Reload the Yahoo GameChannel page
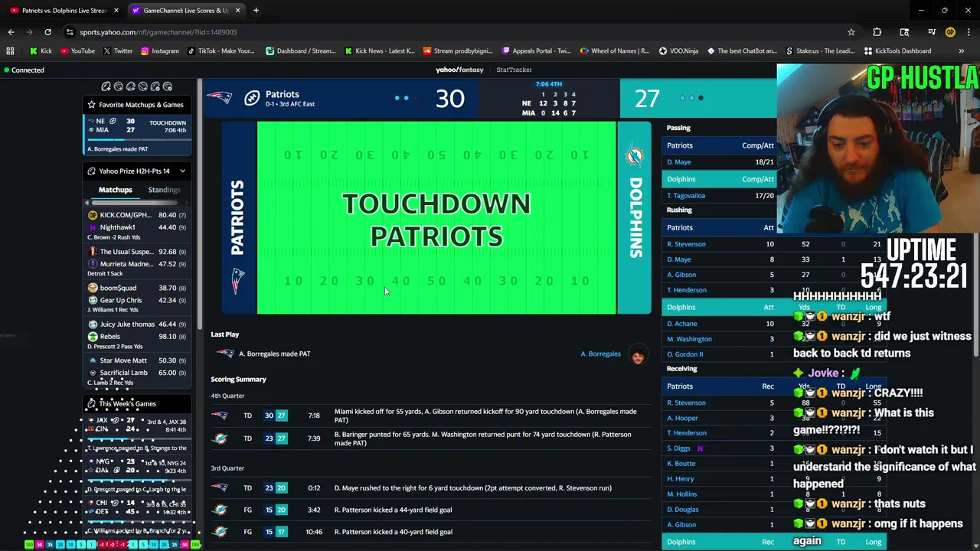This screenshot has width=980, height=551. pos(47,32)
